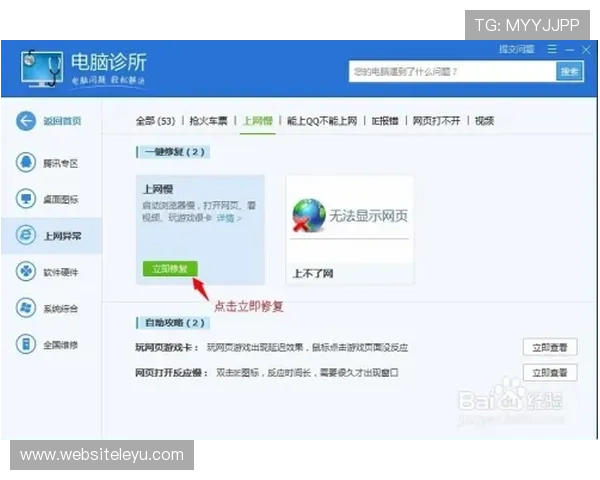Click the 一键修复 (2) section header

[x=174, y=152]
